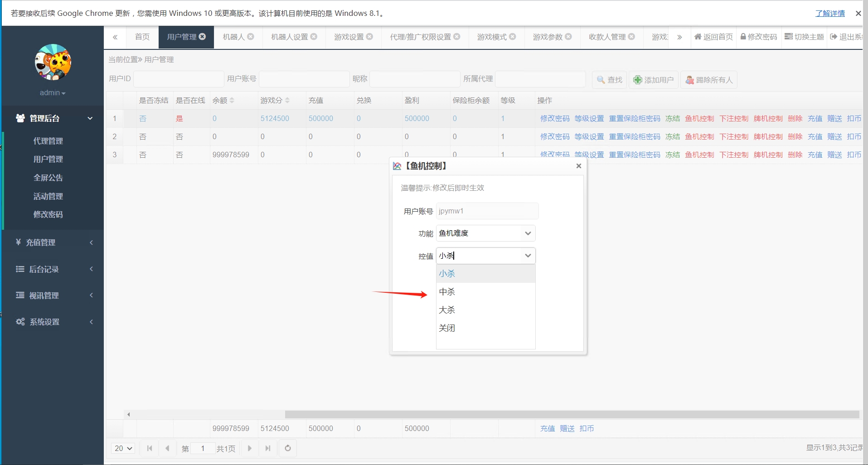
Task: Click the 用户ID search input field
Action: (x=179, y=79)
